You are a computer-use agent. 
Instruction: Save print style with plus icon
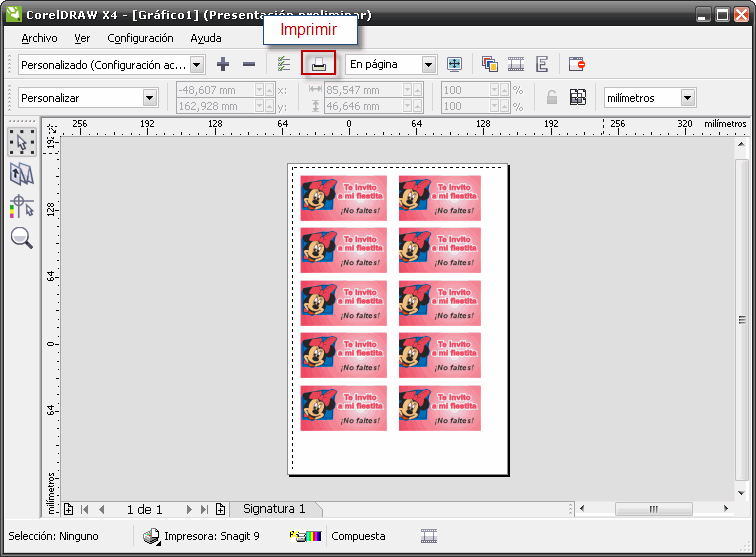tap(223, 64)
